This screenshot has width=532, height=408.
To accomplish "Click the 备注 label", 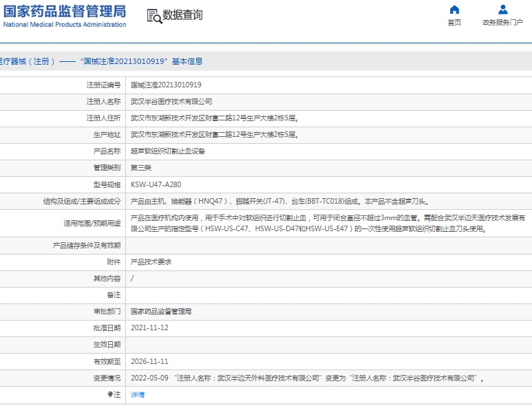I will point(114,295).
